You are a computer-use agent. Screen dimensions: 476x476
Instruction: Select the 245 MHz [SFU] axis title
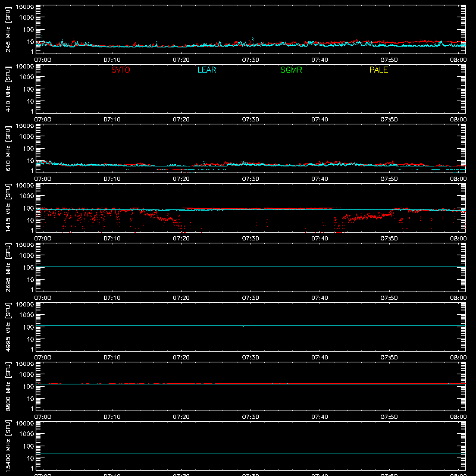pyautogui.click(x=8, y=30)
